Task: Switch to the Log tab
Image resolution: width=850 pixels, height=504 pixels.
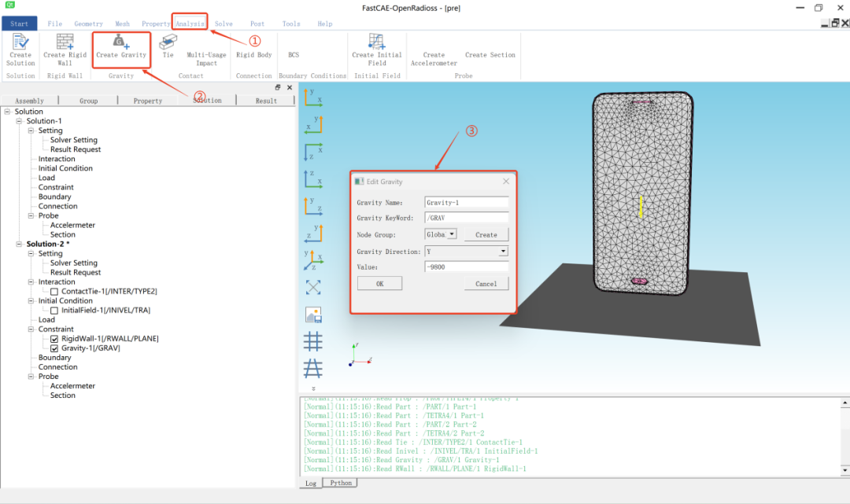Action: pos(311,483)
